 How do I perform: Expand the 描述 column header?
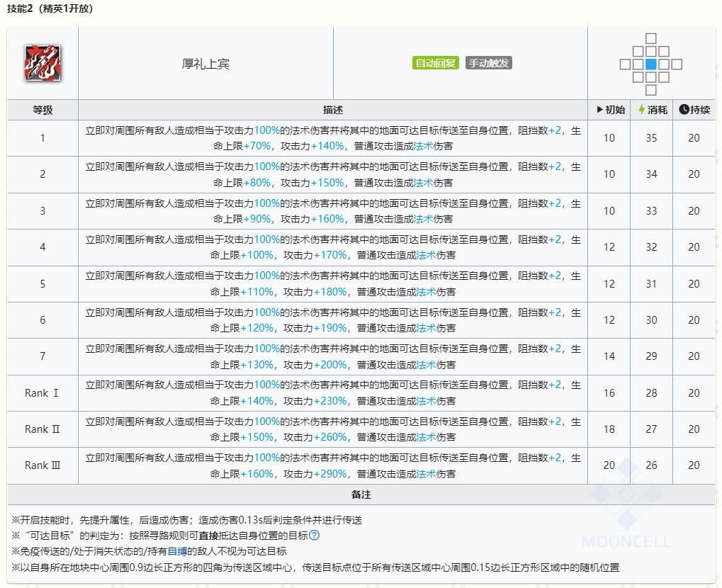333,109
